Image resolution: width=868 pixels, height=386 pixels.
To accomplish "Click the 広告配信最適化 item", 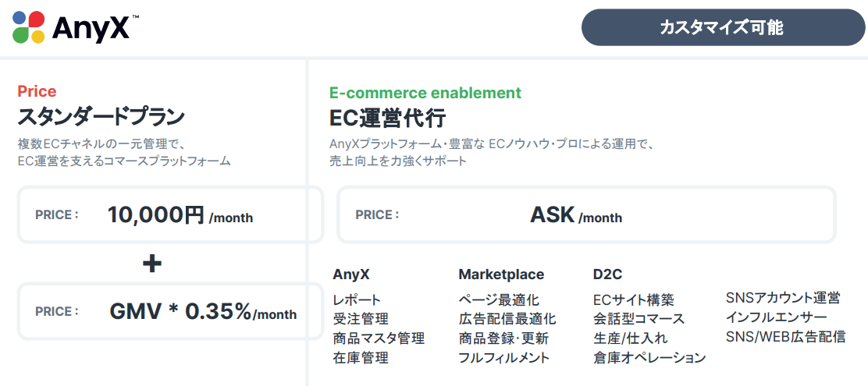I will tap(507, 319).
